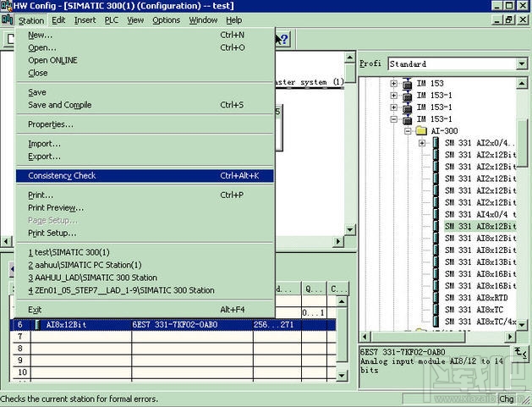Click catalog tree scroll-down arrow

pos(522,325)
